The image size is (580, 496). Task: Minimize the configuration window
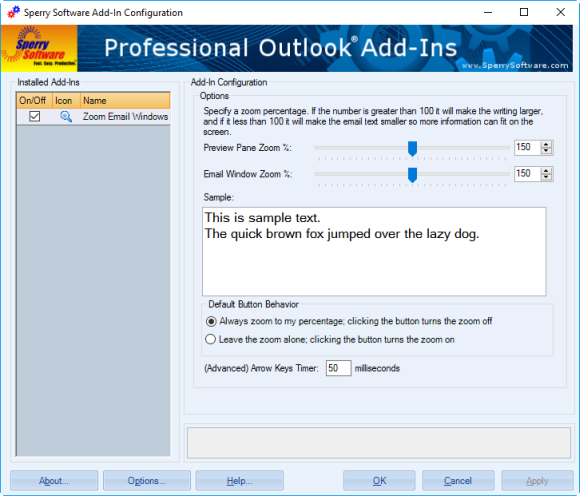click(488, 12)
